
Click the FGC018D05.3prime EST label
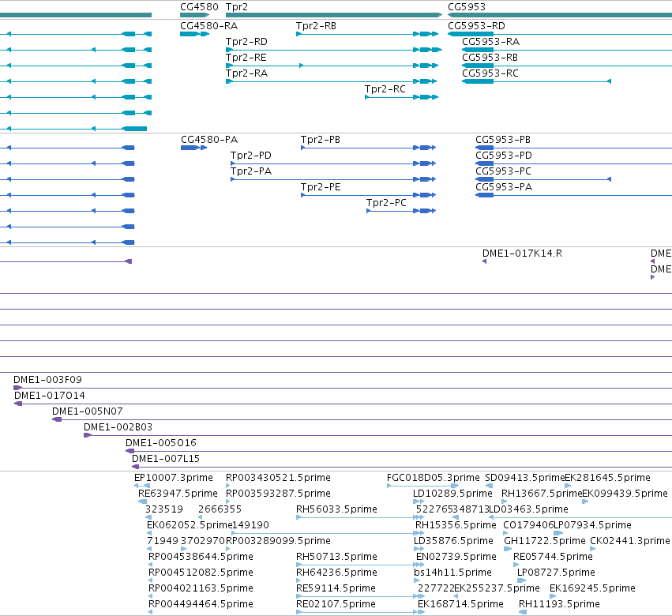[x=433, y=478]
